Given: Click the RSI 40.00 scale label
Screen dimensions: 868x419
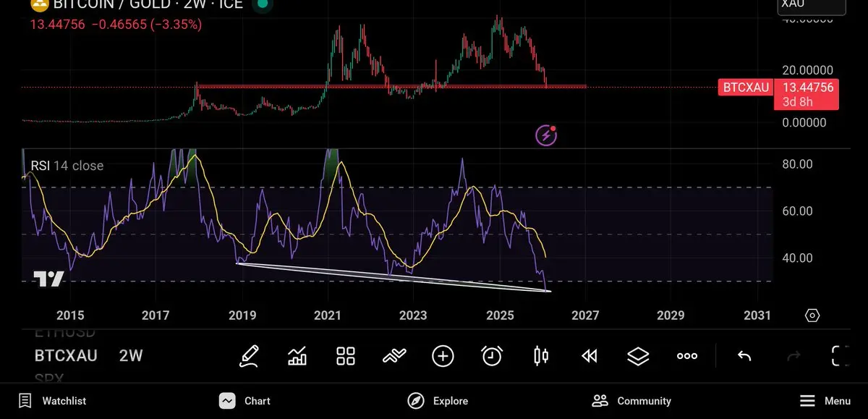Looking at the screenshot, I should tap(797, 258).
